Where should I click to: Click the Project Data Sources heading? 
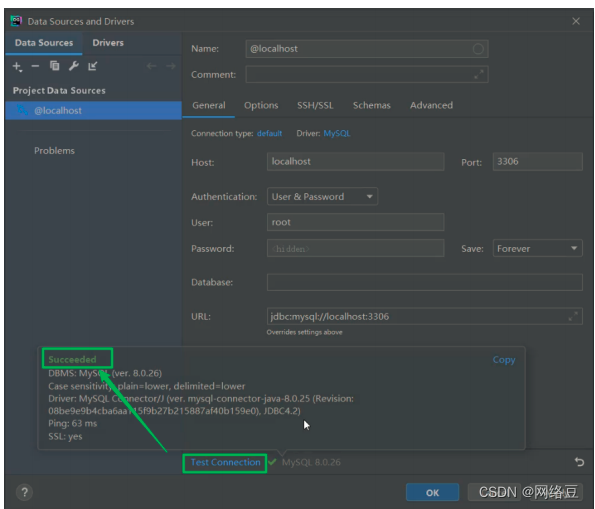(x=59, y=91)
